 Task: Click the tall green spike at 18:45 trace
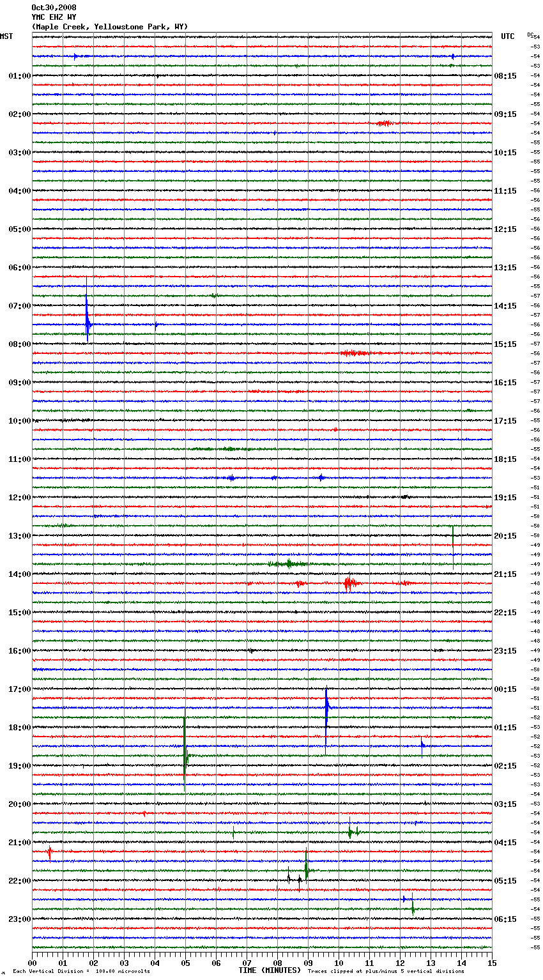[185, 751]
